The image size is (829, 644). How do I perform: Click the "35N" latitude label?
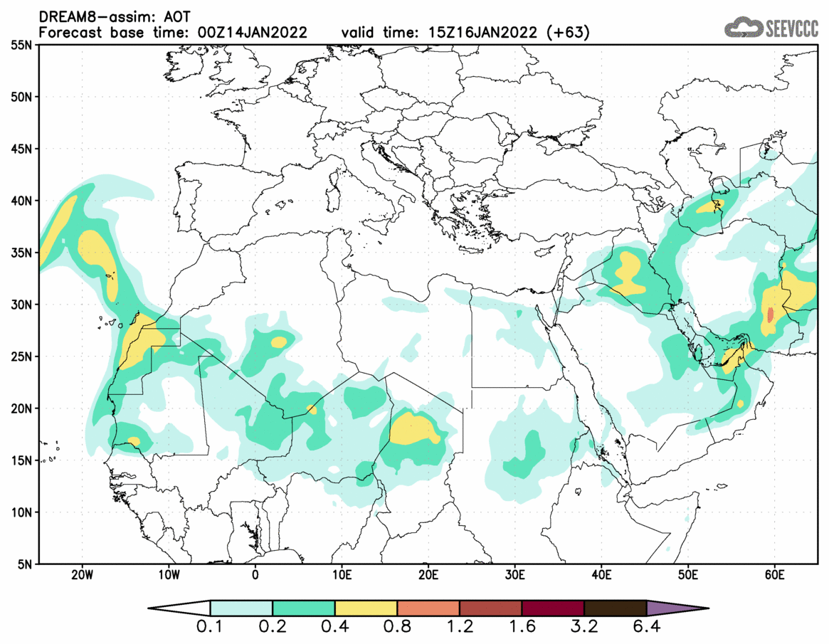pyautogui.click(x=21, y=253)
